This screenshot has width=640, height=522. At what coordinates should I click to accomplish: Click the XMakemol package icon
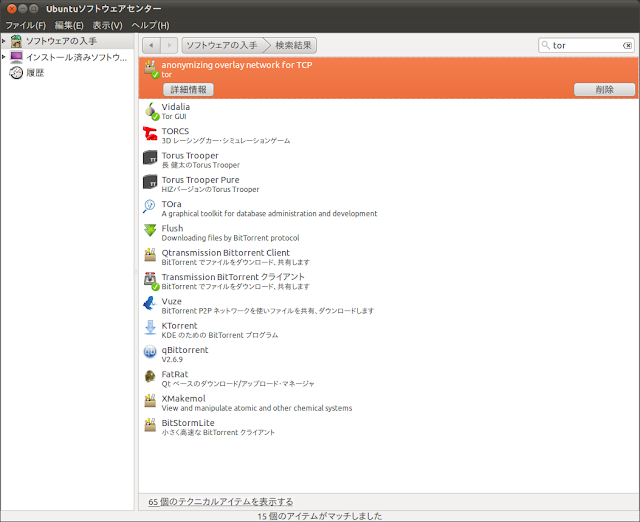[x=150, y=401]
